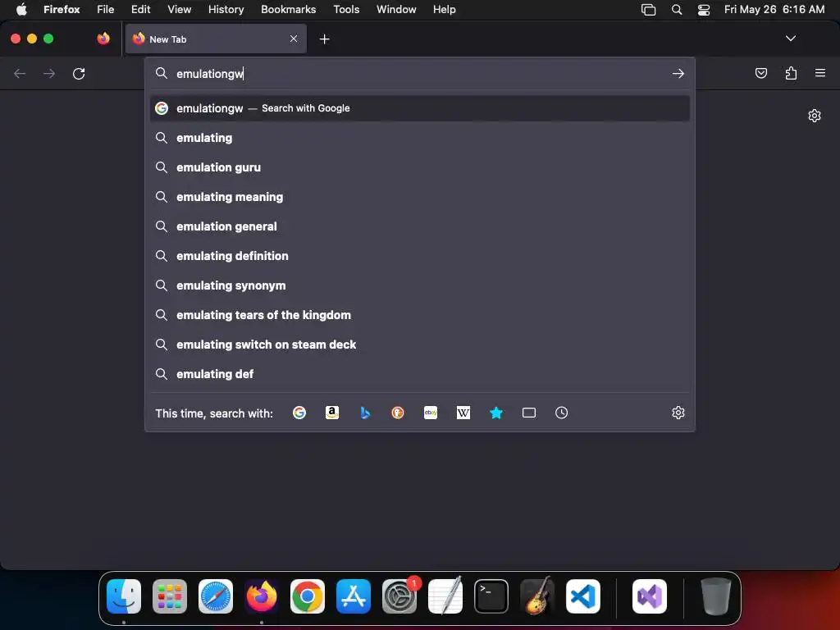Open the Extensions puzzle icon

(791, 73)
